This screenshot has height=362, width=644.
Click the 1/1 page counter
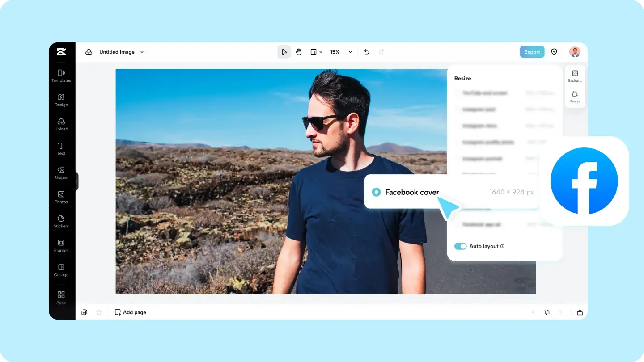(x=547, y=312)
